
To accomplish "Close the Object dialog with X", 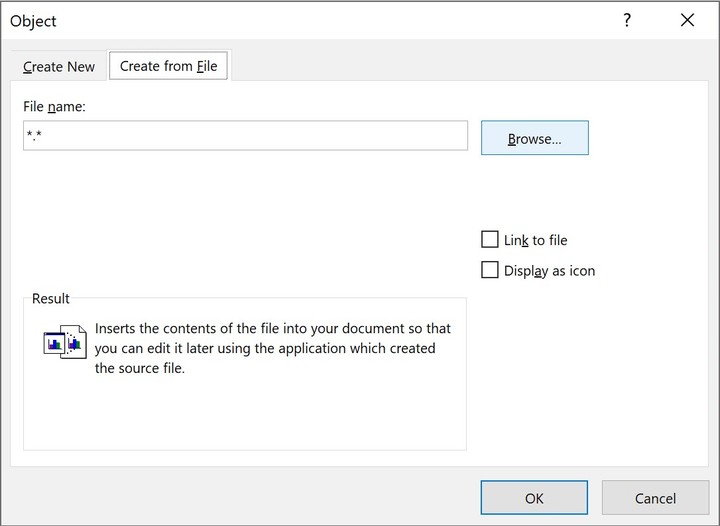I will [687, 21].
